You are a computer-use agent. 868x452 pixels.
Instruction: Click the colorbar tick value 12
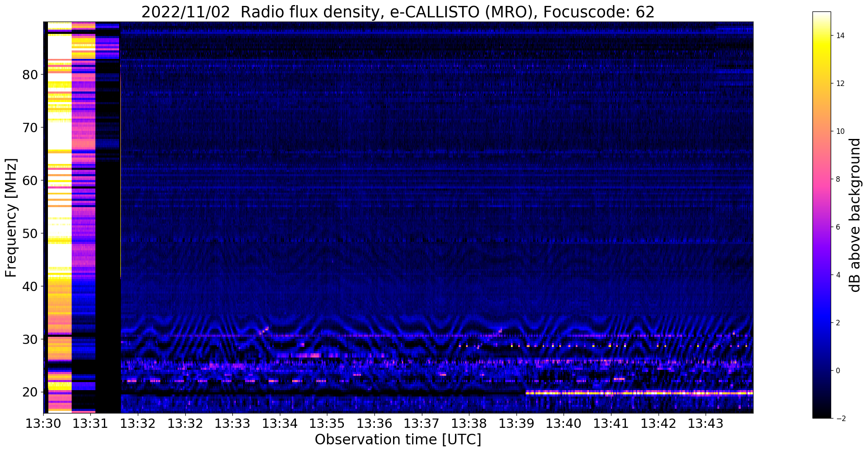click(x=840, y=83)
